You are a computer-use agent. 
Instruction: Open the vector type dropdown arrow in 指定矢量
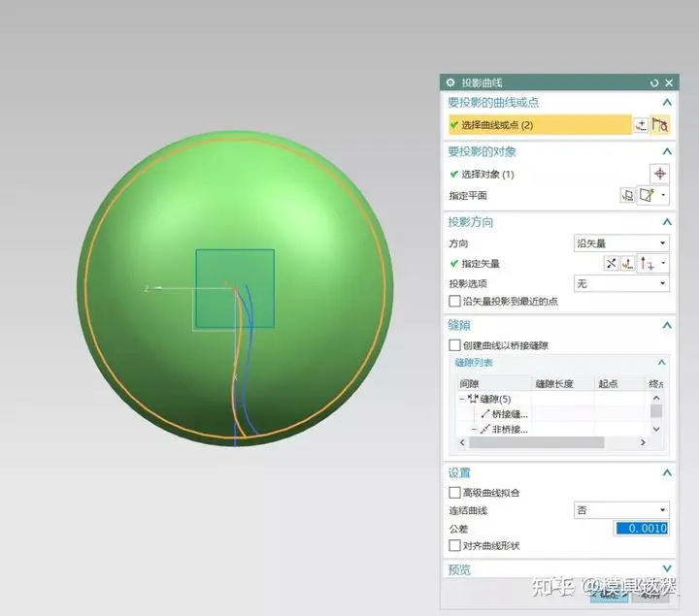pyautogui.click(x=663, y=263)
